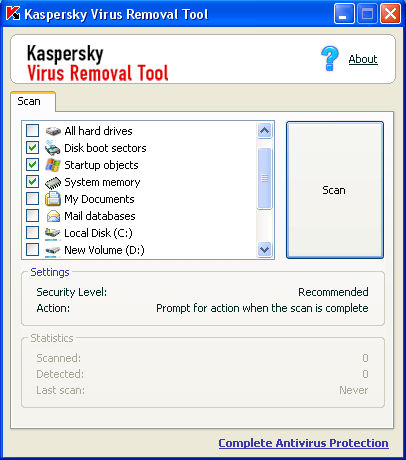Select the Mail databases envelope icon
The image size is (406, 460).
53,216
